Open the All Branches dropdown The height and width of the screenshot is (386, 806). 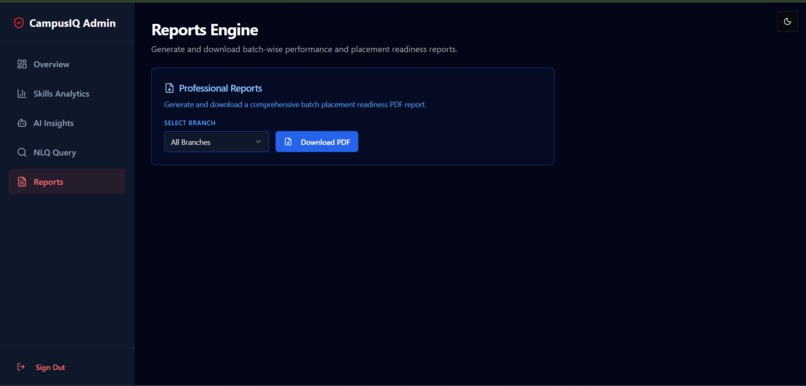[x=216, y=142]
